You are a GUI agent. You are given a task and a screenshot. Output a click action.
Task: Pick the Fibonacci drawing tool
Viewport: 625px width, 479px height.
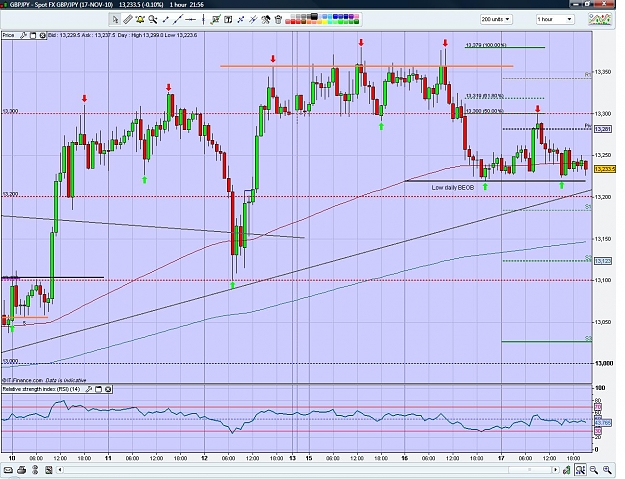click(216, 19)
